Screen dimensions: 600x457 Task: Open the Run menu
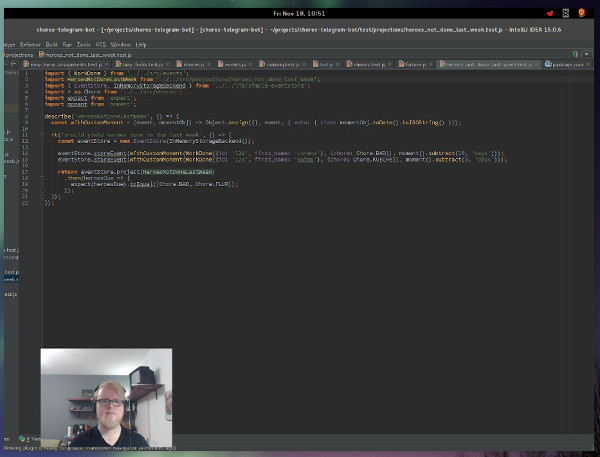point(67,45)
